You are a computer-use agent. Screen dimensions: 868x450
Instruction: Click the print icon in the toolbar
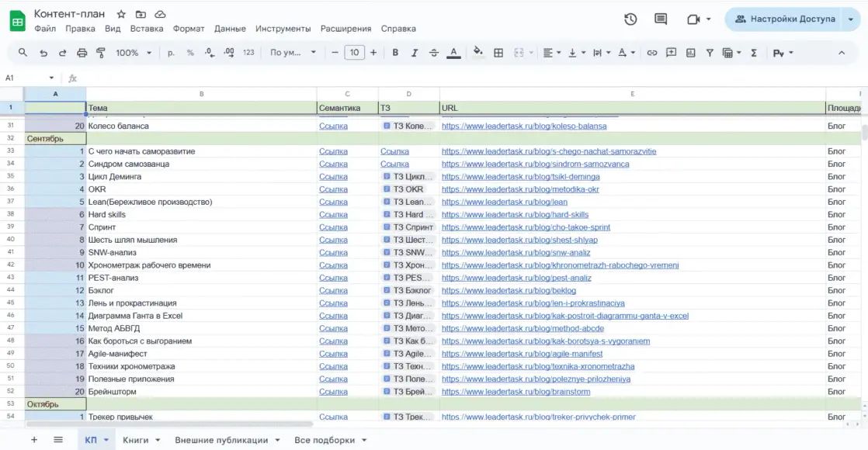[82, 53]
